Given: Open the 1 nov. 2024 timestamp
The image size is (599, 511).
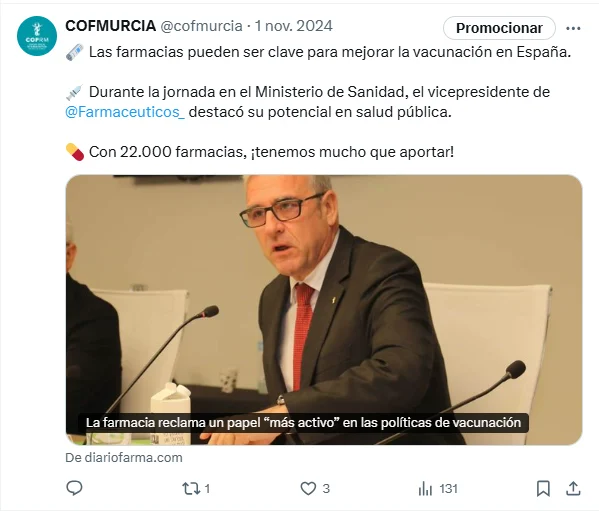Looking at the screenshot, I should [x=293, y=26].
